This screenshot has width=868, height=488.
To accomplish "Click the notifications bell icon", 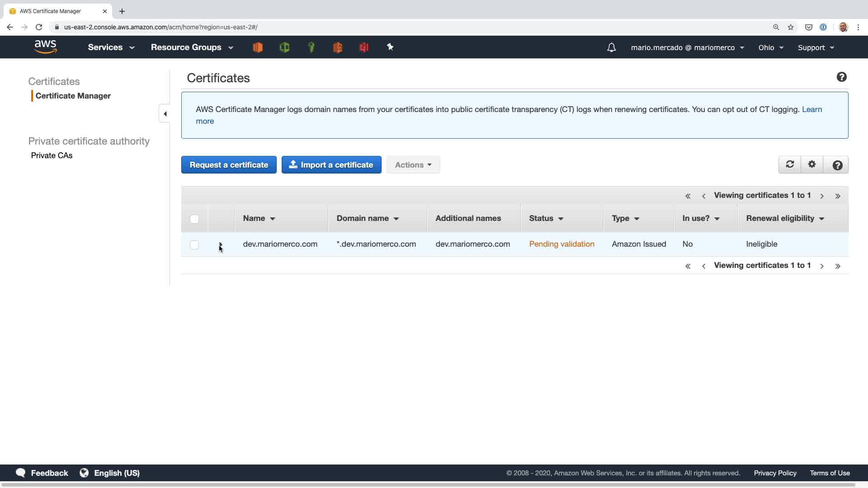I will pos(611,47).
